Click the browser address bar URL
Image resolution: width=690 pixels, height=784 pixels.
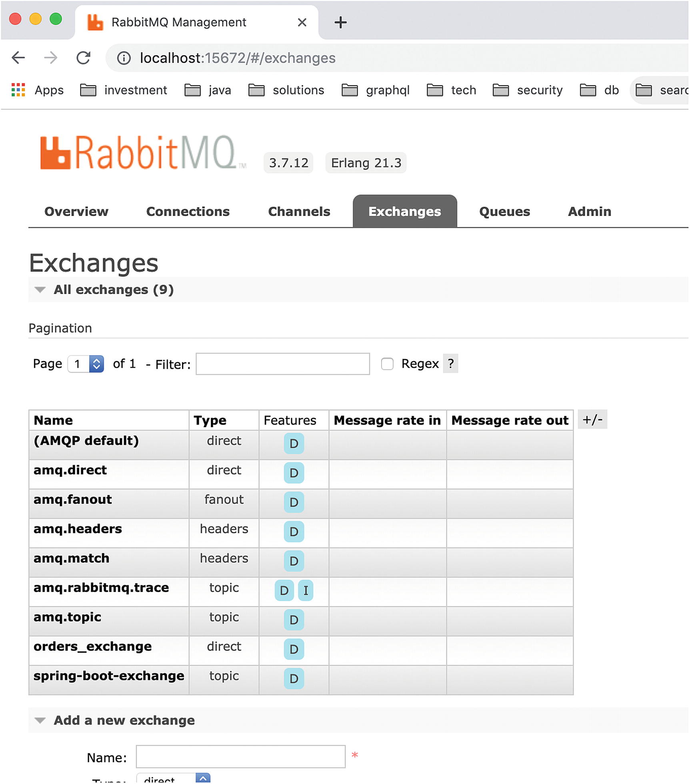pyautogui.click(x=238, y=58)
